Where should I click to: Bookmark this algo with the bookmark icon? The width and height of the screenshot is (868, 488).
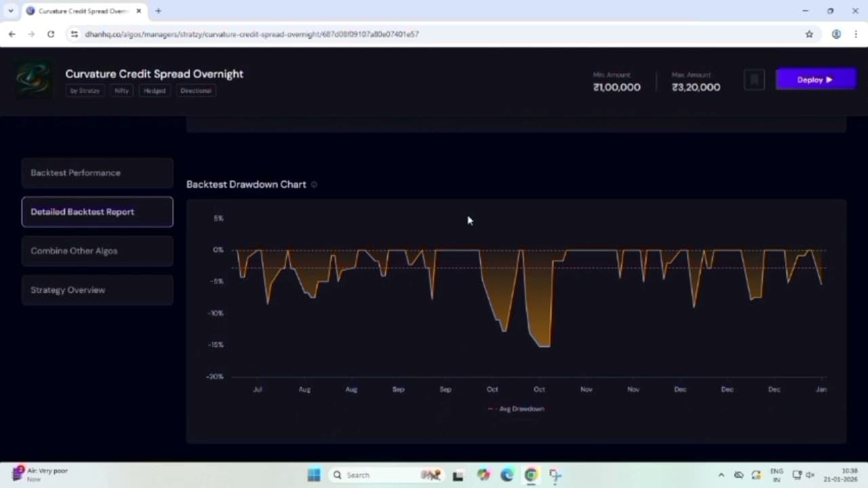[x=754, y=80]
